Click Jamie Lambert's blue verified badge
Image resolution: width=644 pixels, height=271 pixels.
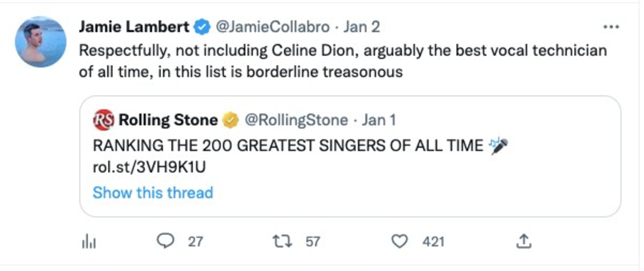202,27
